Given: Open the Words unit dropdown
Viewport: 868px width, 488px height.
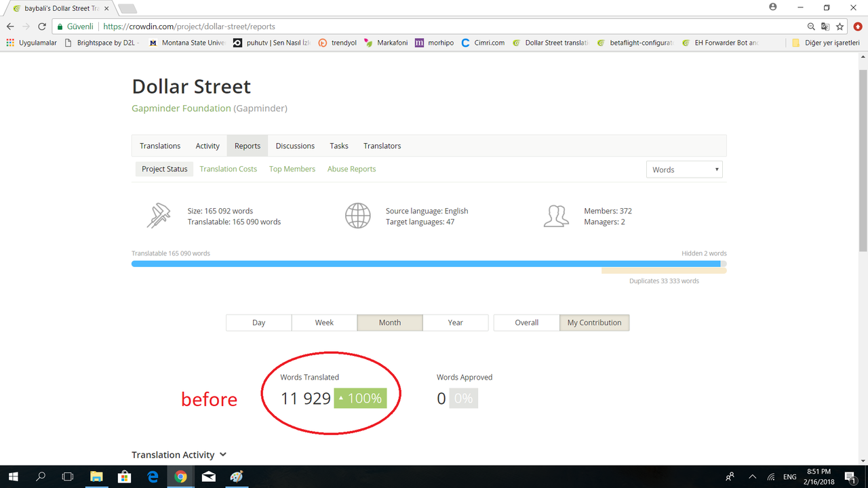Looking at the screenshot, I should [684, 169].
